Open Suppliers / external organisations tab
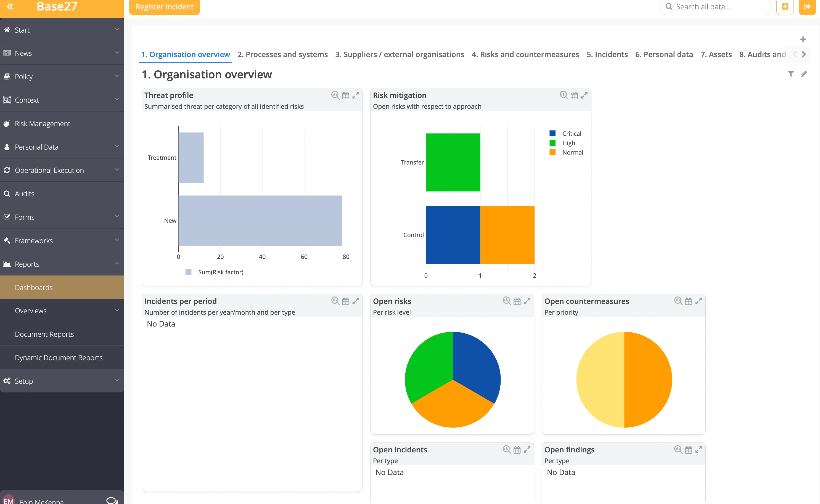Screen dimensions: 820x504 click(x=400, y=54)
